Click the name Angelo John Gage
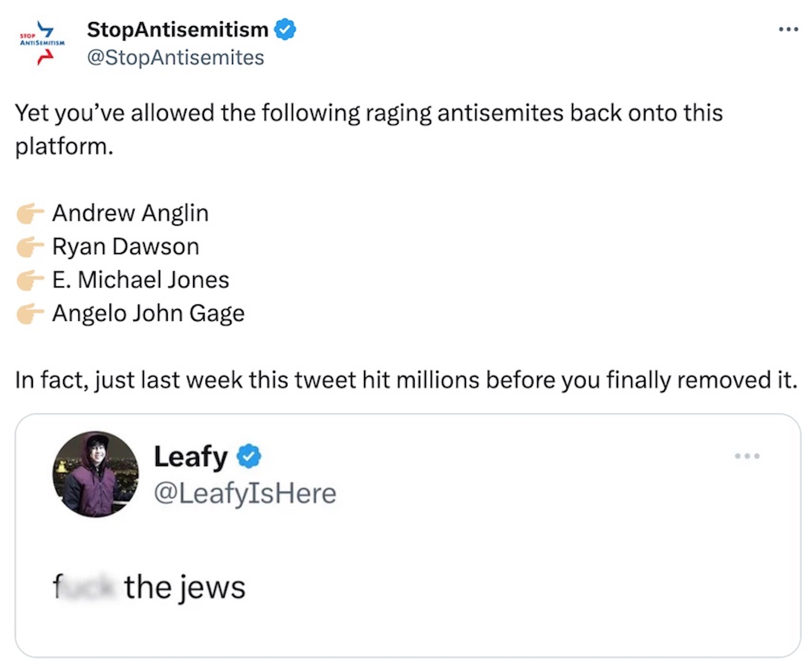Screen dimensions: 812x665 (148, 313)
